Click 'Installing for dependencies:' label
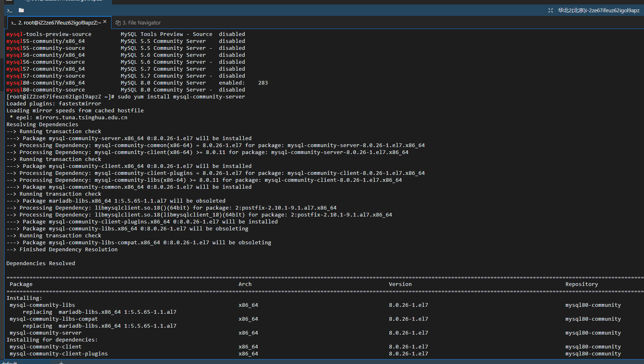 [52, 340]
